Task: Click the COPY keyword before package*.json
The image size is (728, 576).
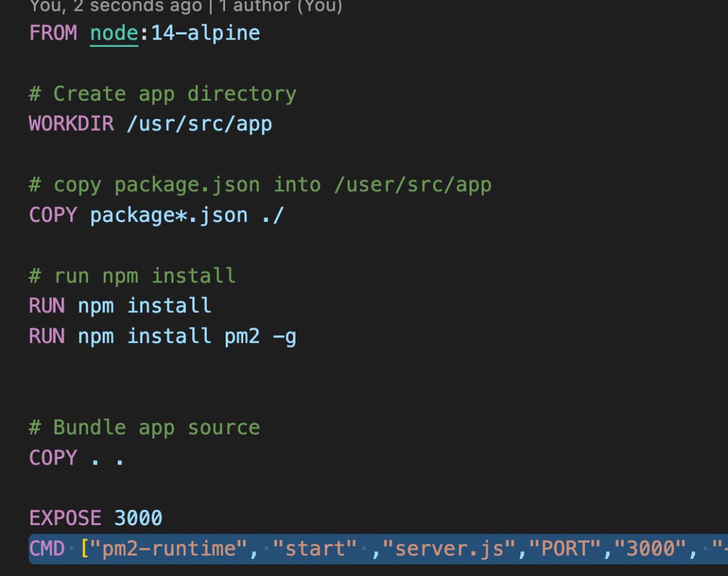Action: coord(53,215)
